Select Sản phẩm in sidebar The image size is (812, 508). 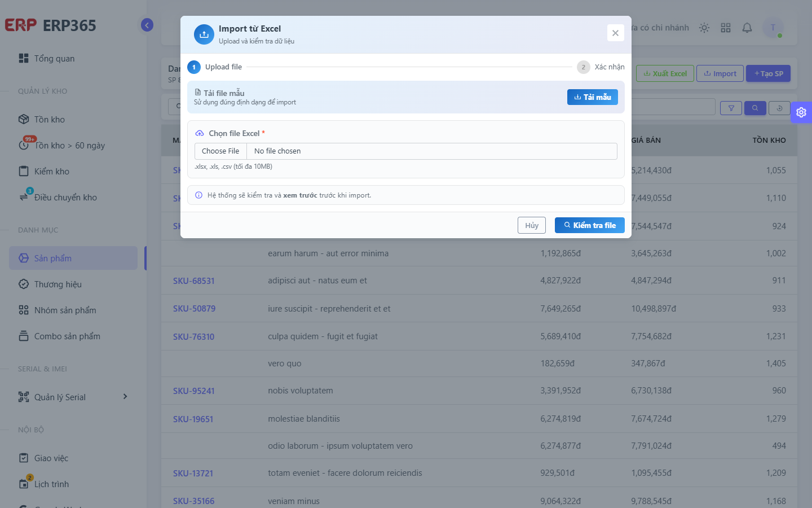[73, 259]
